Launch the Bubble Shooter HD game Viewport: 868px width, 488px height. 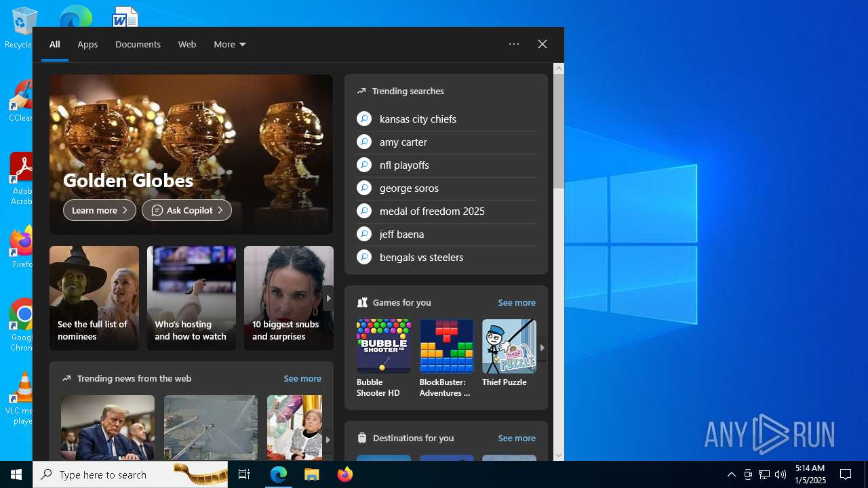click(x=384, y=359)
